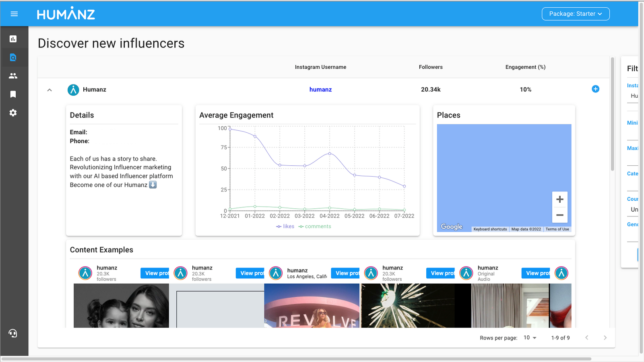Collapse the Humanz row details
The height and width of the screenshot is (362, 644).
click(50, 90)
